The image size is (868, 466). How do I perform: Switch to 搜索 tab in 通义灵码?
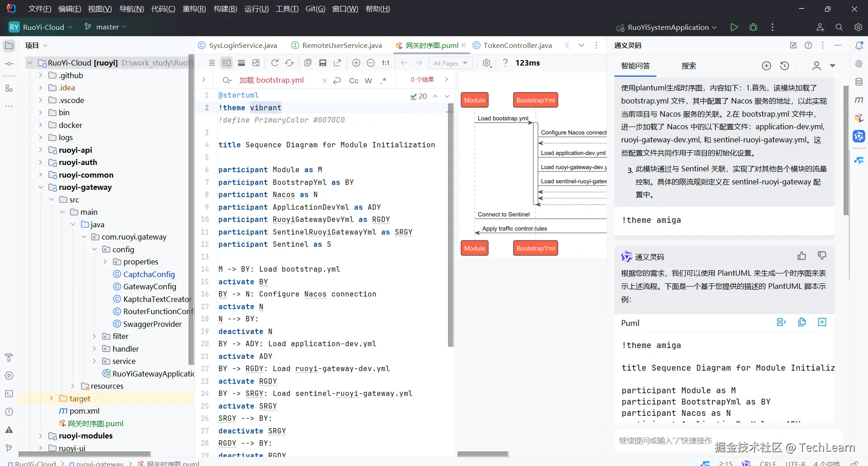(x=689, y=66)
